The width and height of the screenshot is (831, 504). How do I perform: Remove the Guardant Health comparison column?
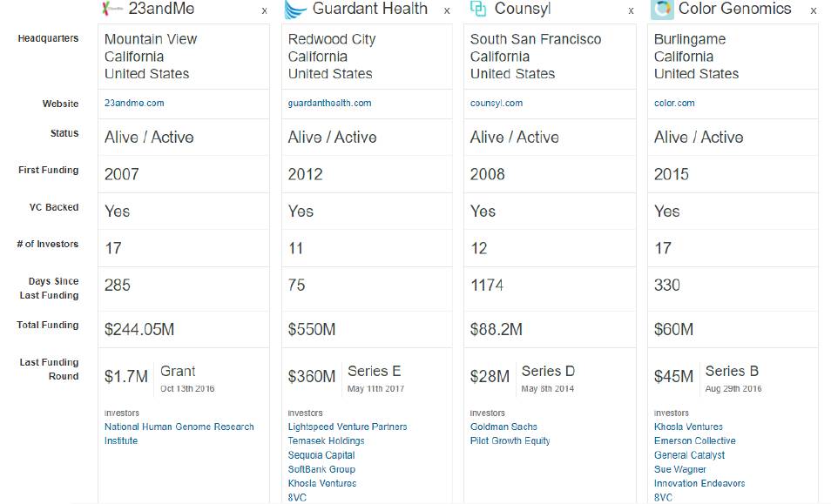447,11
